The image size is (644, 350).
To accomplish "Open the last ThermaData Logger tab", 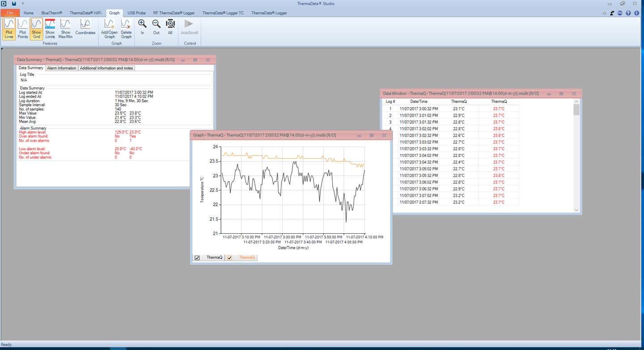I will (269, 13).
